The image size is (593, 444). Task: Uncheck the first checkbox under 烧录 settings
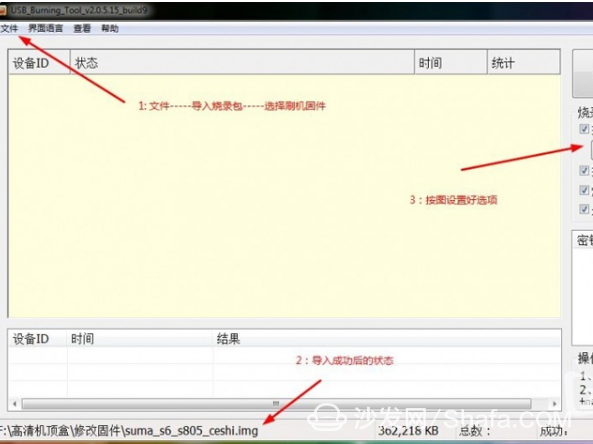584,129
